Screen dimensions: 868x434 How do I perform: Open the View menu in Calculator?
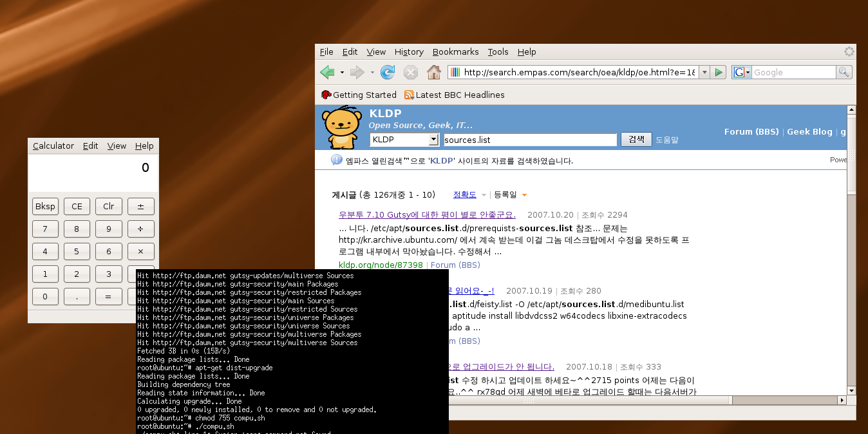point(117,146)
